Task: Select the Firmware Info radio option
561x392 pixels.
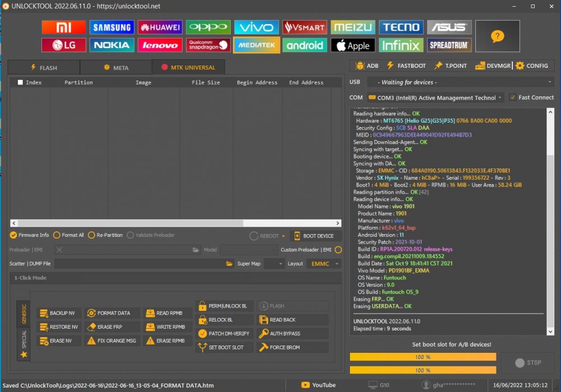Action: (29, 235)
